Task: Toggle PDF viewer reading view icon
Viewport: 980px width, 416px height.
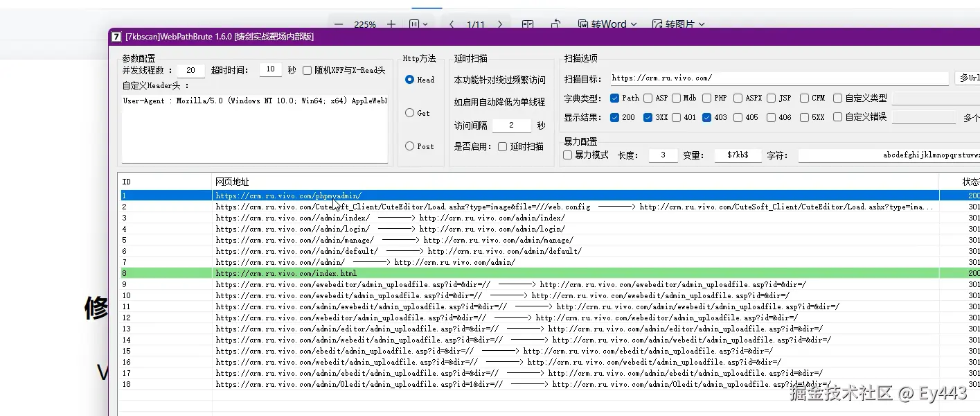Action: pos(528,24)
